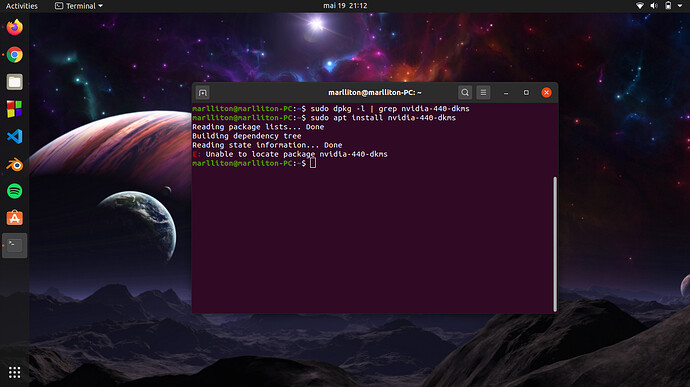The width and height of the screenshot is (690, 387).
Task: Open the terminal hamburger menu
Action: coord(483,92)
